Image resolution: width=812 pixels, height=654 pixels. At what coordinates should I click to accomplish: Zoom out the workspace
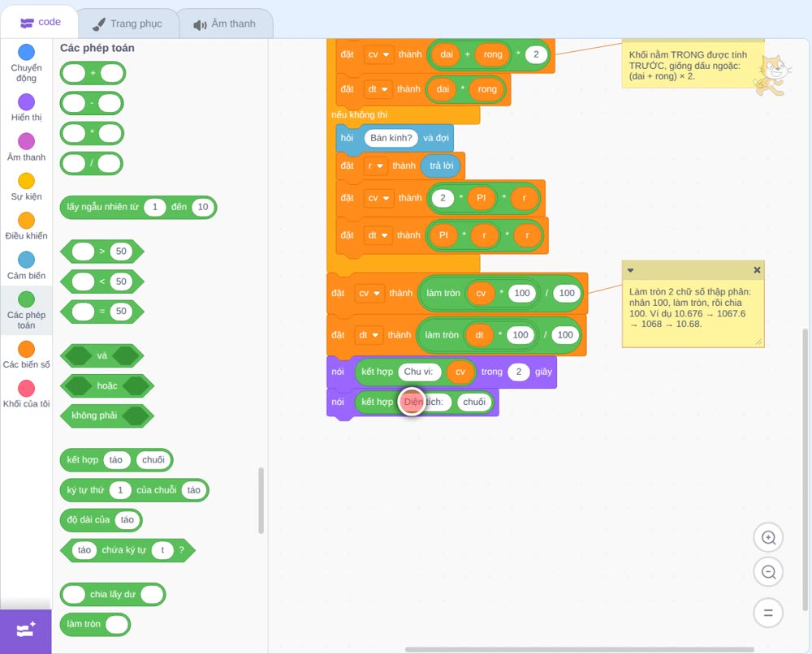tap(768, 572)
